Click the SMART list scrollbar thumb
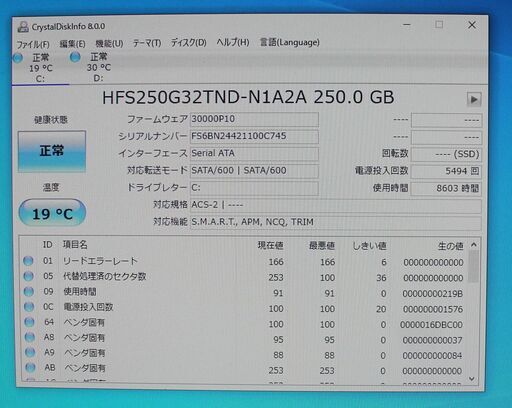512x408 pixels. 473,267
